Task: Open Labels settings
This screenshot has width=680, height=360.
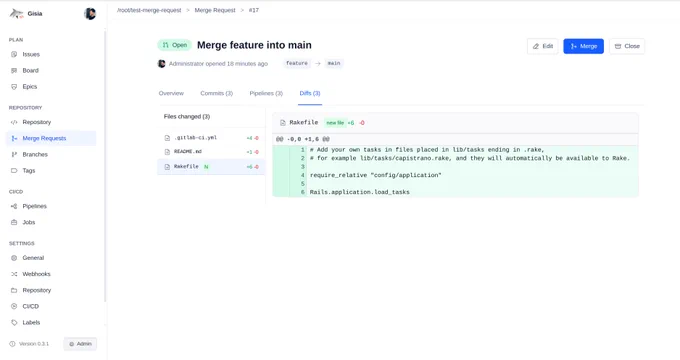Action: (x=51, y=322)
